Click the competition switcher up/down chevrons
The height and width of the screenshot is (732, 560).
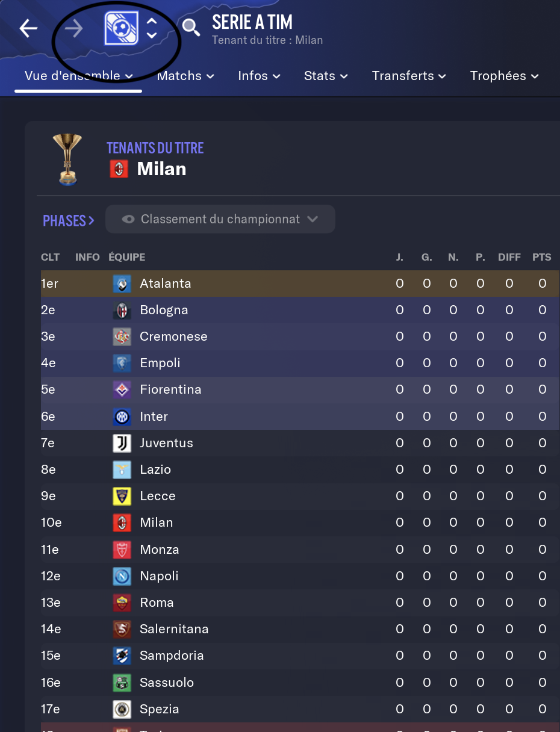click(x=152, y=28)
